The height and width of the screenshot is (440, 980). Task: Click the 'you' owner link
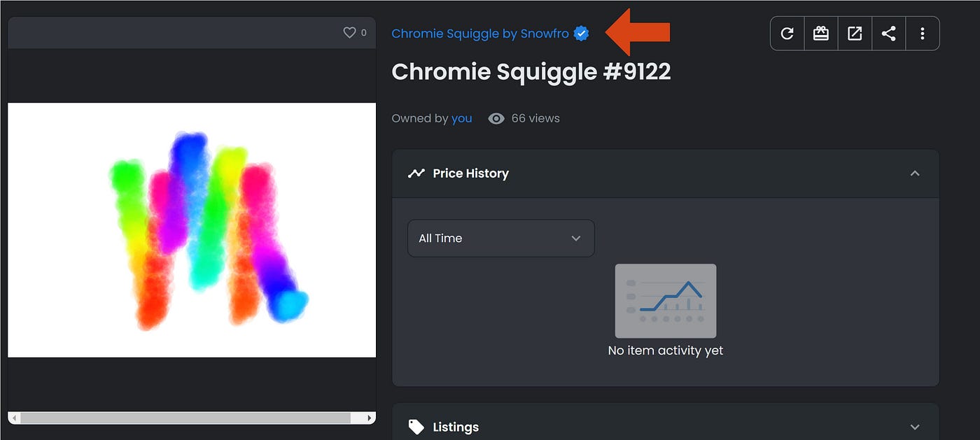tap(462, 118)
